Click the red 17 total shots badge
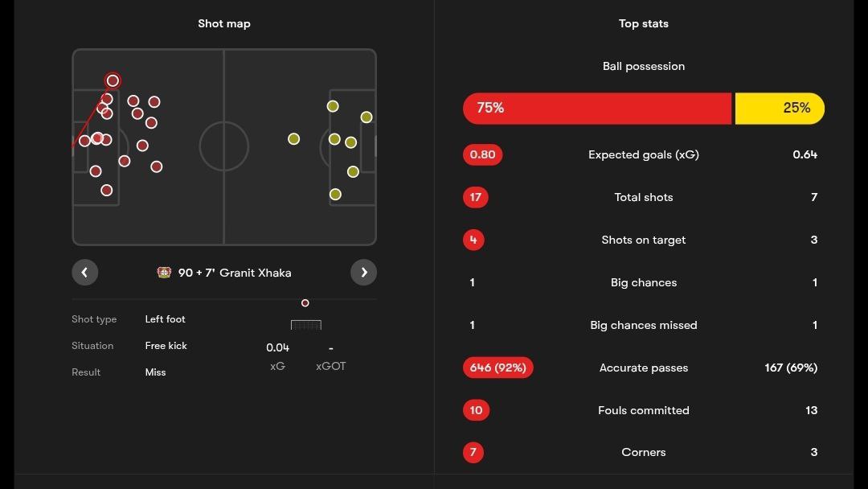Screen dimensions: 868x489 click(476, 197)
